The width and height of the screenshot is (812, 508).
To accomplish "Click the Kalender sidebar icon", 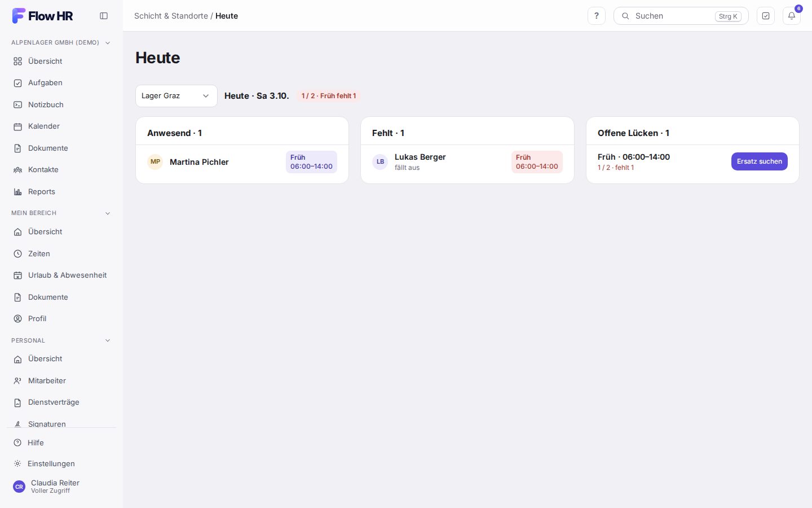I will coord(18,126).
